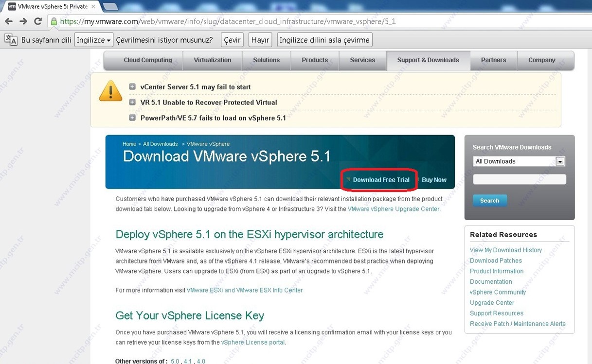The height and width of the screenshot is (364, 592).
Task: Open the Partners menu
Action: 493,60
